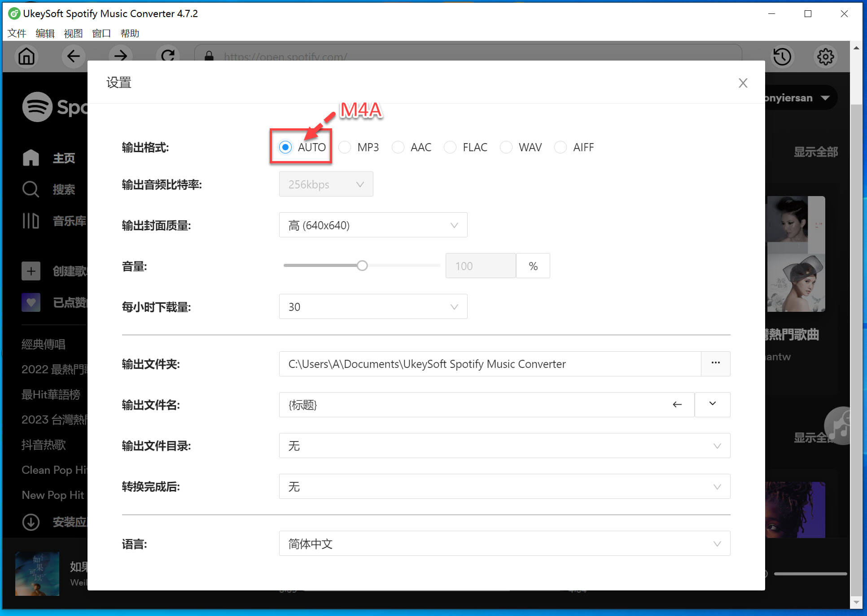This screenshot has height=616, width=867.
Task: Open the 最Hit華語榜 playlist
Action: pyautogui.click(x=51, y=394)
